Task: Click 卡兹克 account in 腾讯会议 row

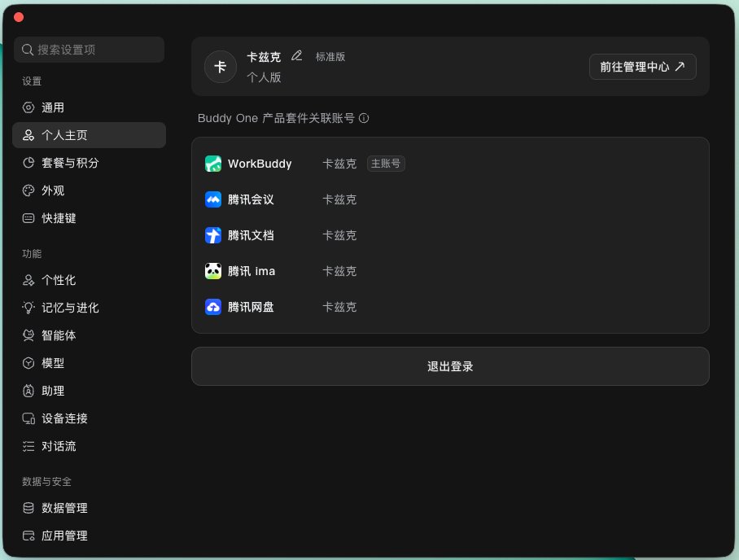Action: coord(339,199)
